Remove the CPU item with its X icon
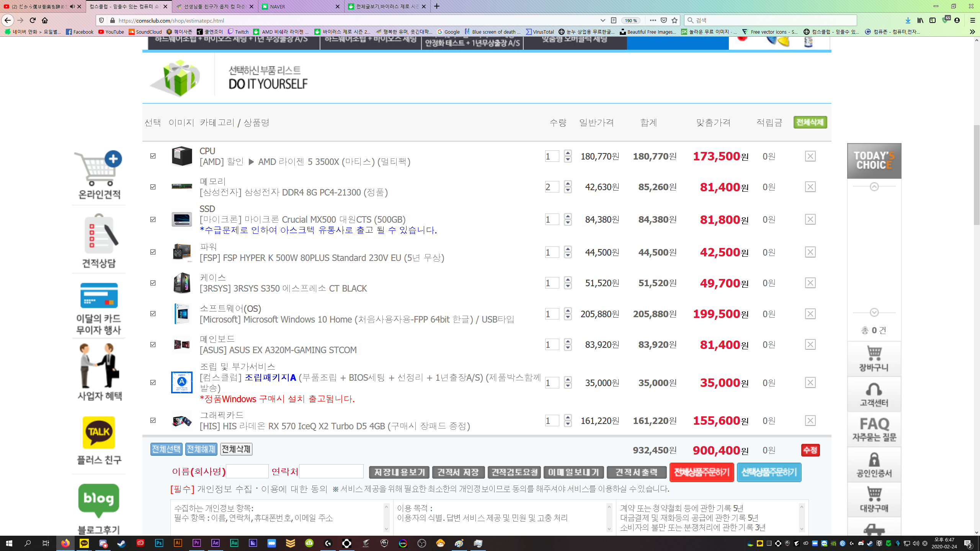This screenshot has height=551, width=980. [810, 156]
